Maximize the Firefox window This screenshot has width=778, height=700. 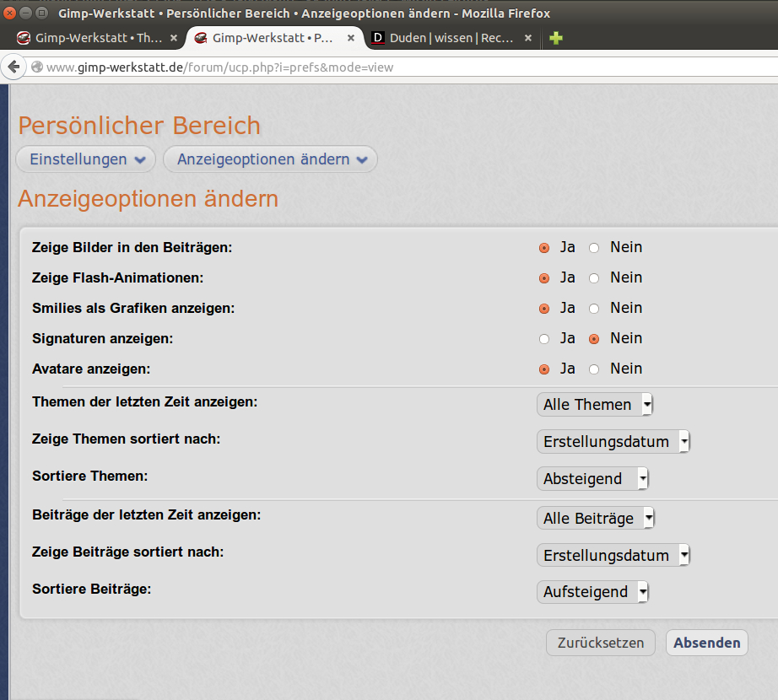point(42,13)
